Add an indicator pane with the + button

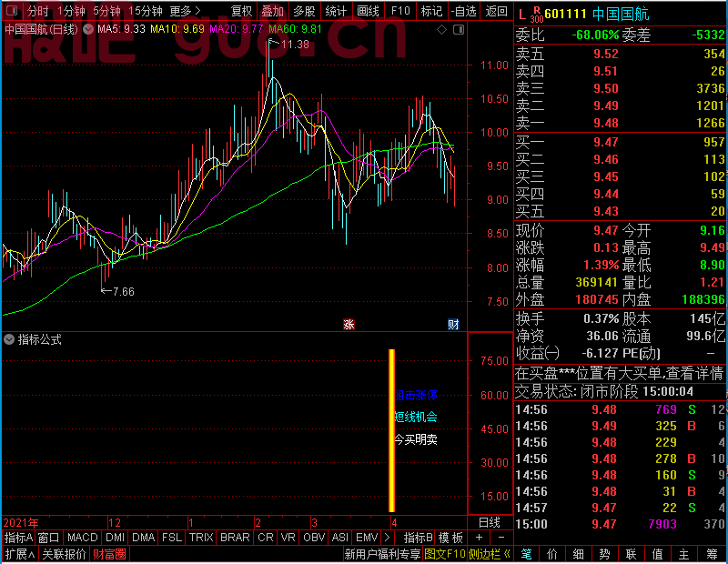point(479,538)
